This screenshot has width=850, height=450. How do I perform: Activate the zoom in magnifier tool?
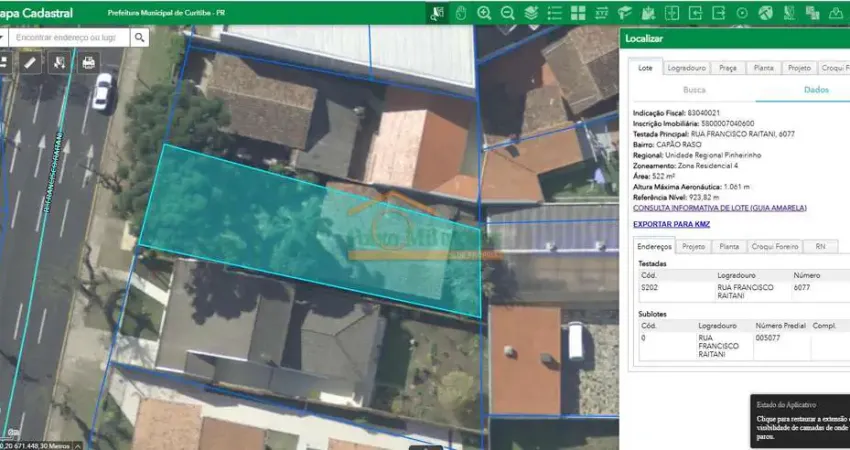(484, 13)
